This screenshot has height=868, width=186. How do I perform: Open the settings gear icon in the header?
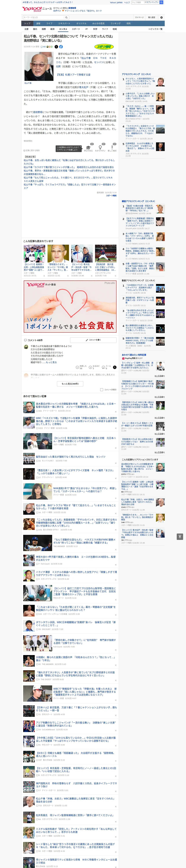point(161,18)
